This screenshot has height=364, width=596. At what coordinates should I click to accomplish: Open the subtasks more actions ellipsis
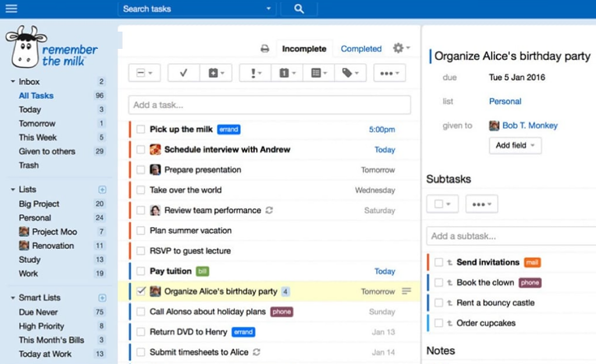pos(481,204)
